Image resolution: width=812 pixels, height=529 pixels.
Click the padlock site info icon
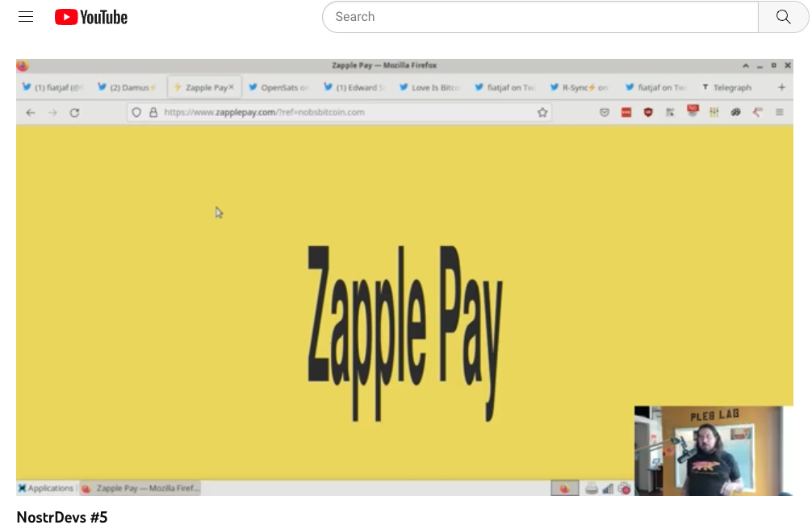(x=153, y=112)
